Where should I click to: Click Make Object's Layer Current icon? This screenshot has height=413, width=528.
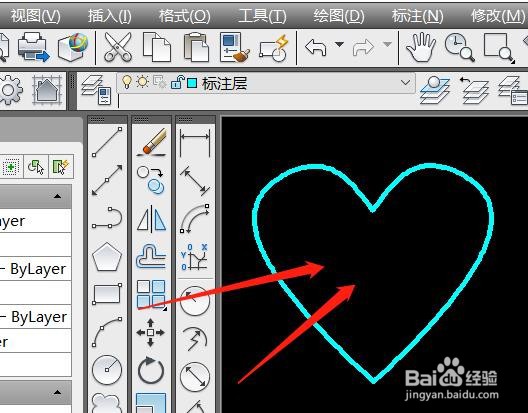[434, 90]
